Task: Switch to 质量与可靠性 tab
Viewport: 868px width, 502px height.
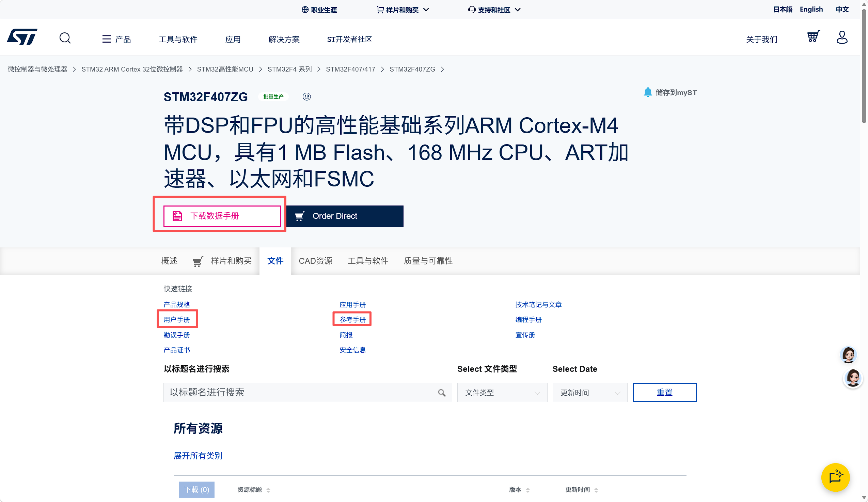Action: [428, 261]
